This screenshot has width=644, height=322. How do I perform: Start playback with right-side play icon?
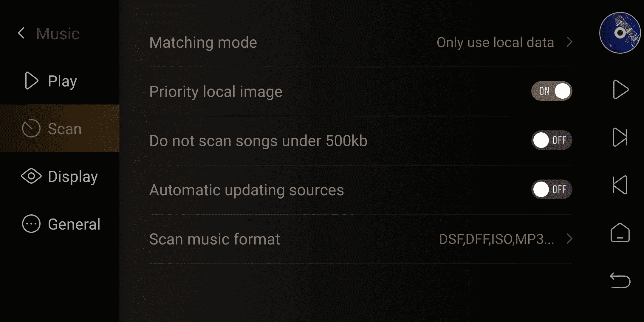point(620,89)
